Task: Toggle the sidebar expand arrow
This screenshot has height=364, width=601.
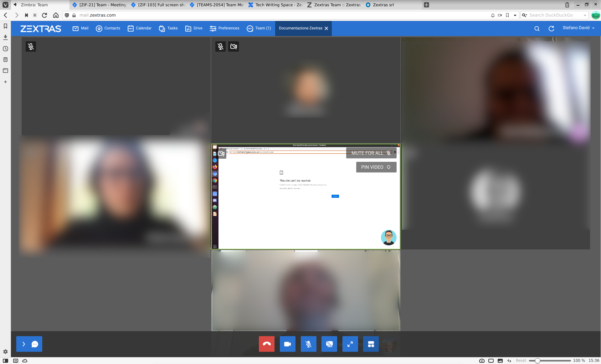Action: 23,344
